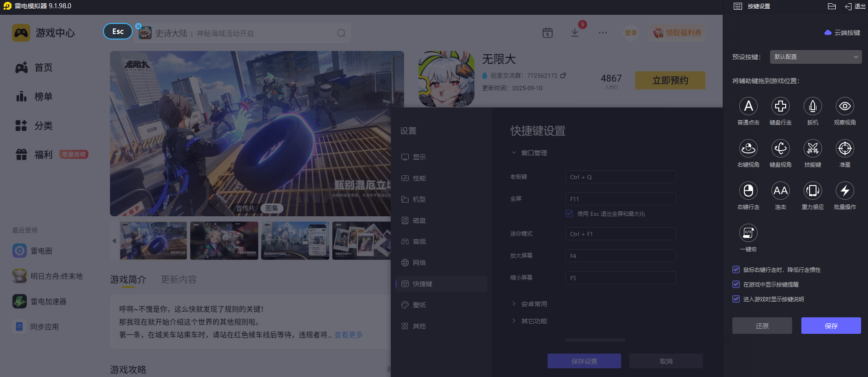Toggle 在游戏中显示按键提醒 checkbox

pos(736,284)
